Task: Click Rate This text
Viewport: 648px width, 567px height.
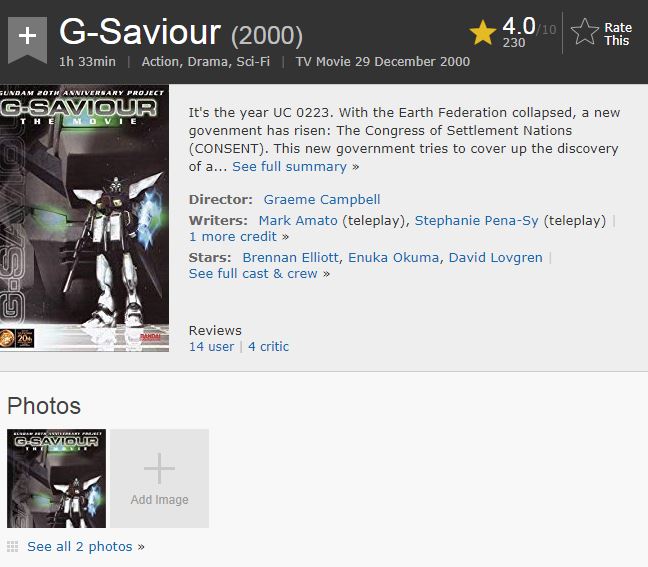Action: click(x=617, y=34)
